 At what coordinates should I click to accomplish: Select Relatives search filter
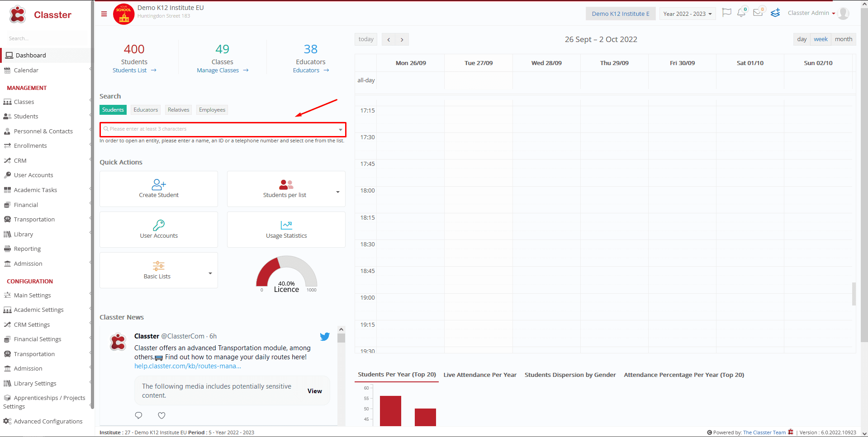[178, 110]
